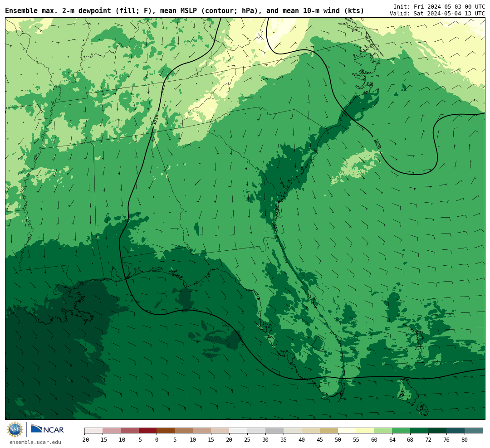Click the 60 to 64 colorbar swatch
The image size is (490, 448).
tap(383, 431)
